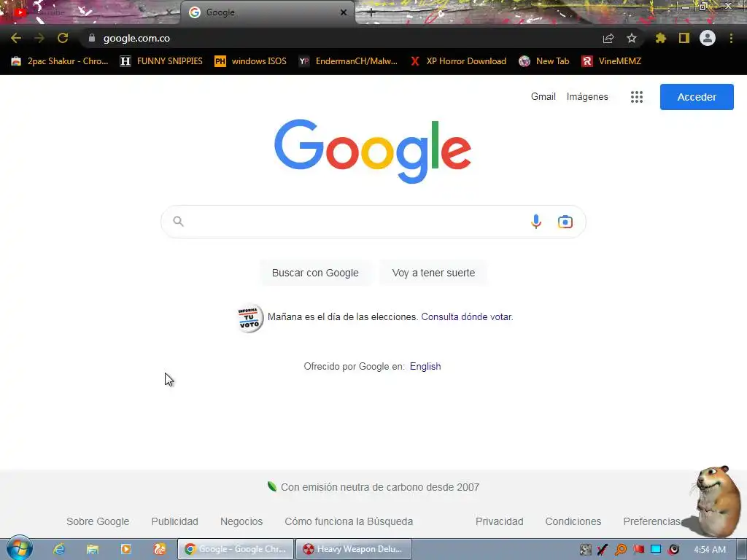Screen dimensions: 747x560
Task: Open the New Tab bookmark
Action: (x=544, y=61)
